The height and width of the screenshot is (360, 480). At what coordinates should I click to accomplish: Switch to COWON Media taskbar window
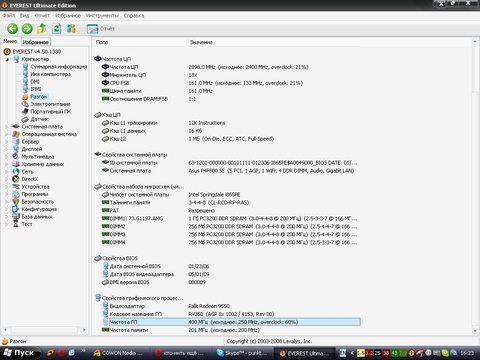coord(119,353)
